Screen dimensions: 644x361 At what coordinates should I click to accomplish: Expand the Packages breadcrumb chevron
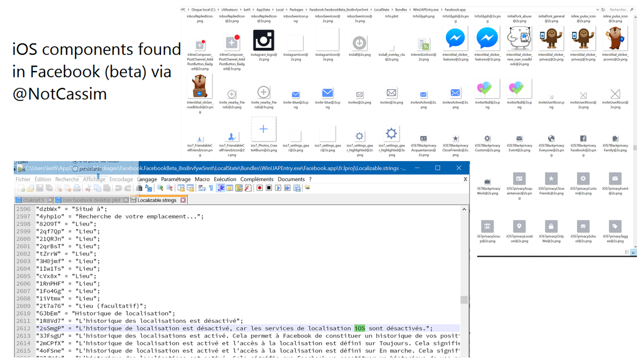click(x=305, y=10)
